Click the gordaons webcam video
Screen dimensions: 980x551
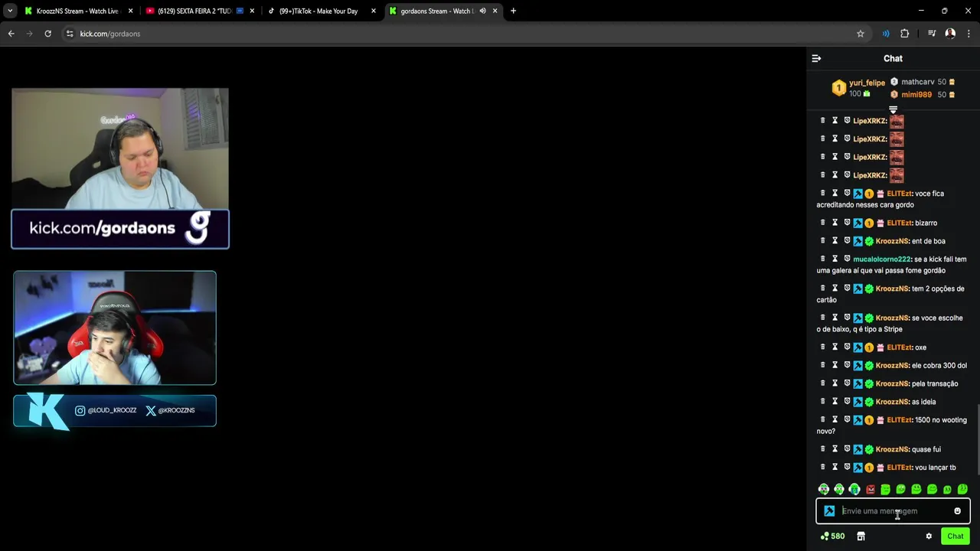tap(119, 148)
